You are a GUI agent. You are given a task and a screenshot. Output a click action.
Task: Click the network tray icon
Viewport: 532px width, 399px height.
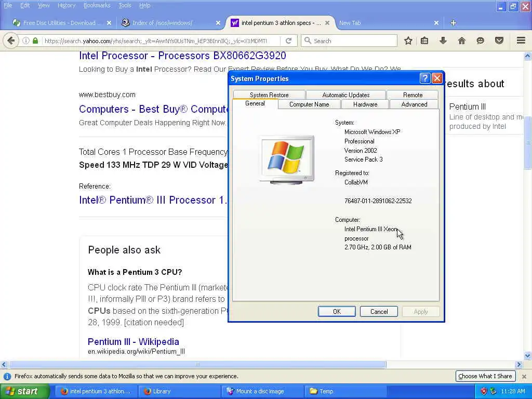point(493,391)
